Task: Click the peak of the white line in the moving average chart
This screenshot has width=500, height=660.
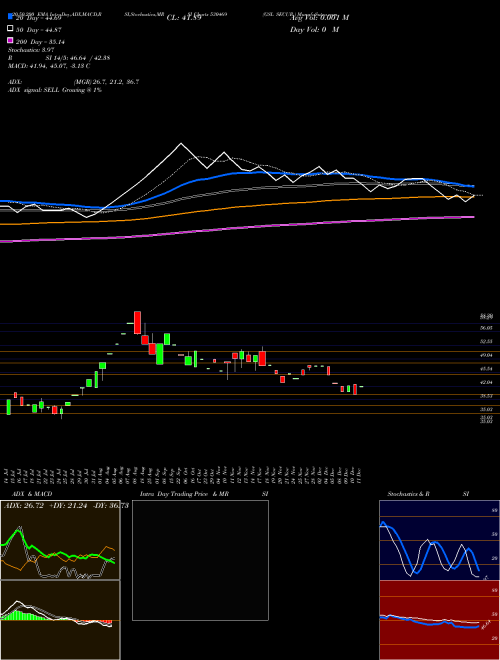Action: click(x=181, y=144)
